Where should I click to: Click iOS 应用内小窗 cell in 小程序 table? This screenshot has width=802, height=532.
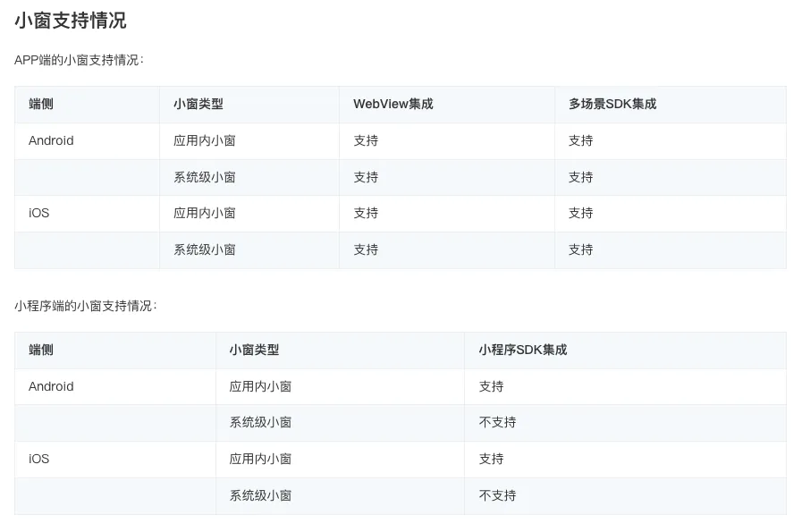pos(260,459)
